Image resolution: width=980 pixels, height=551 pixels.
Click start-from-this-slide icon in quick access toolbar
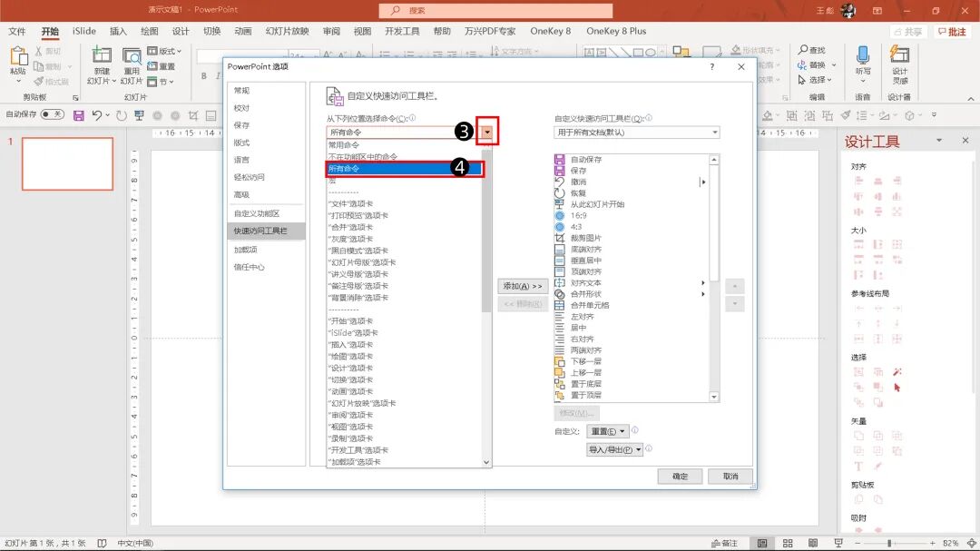[x=139, y=115]
